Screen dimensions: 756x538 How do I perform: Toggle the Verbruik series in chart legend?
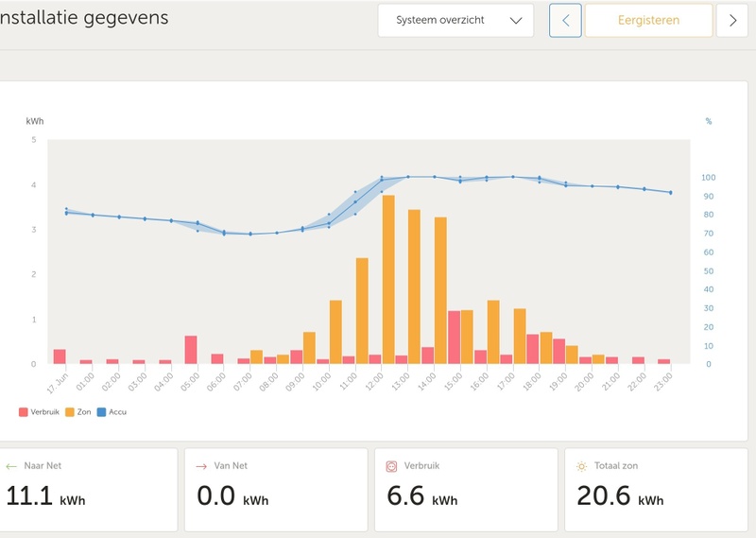pos(39,411)
